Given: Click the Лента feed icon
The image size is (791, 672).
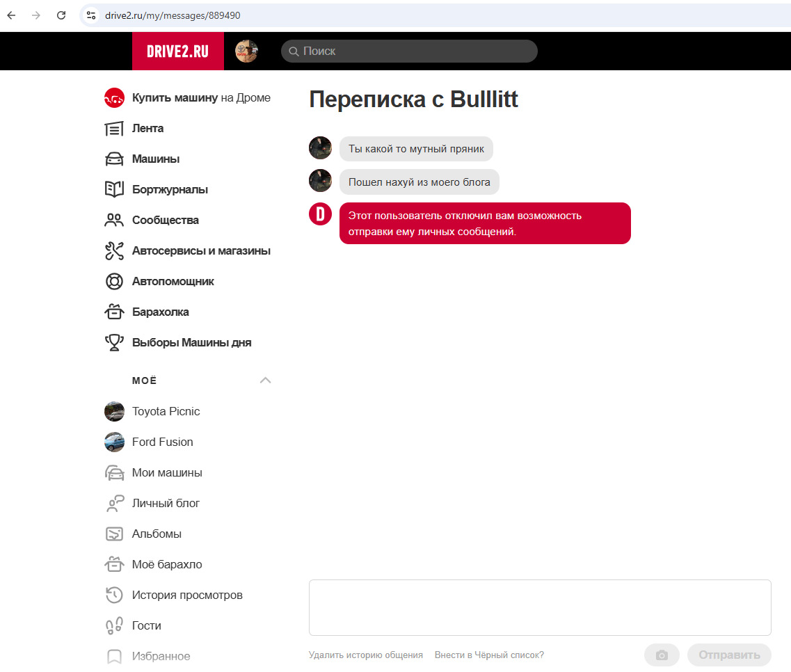Looking at the screenshot, I should [113, 129].
